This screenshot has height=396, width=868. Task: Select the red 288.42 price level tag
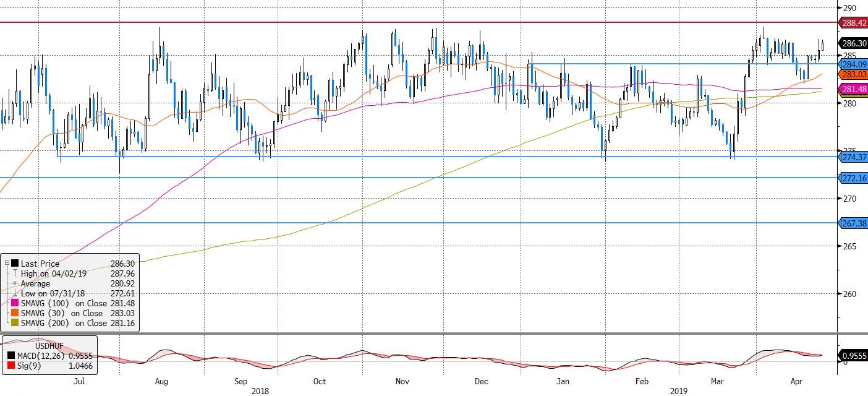853,23
